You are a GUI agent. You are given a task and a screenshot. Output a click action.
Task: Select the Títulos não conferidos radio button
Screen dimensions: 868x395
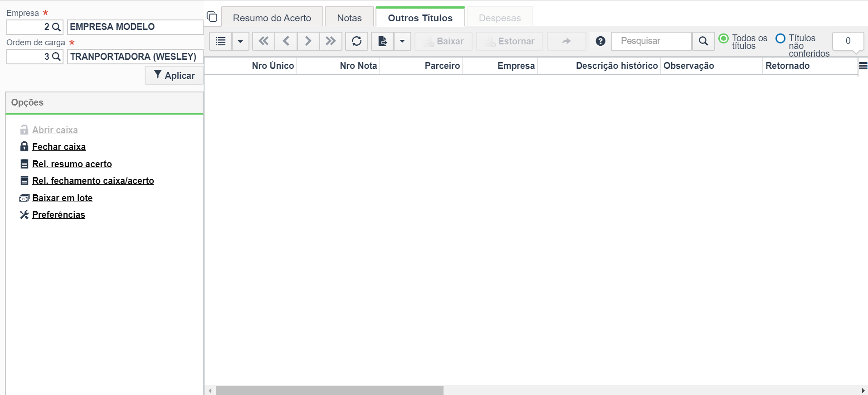[780, 39]
